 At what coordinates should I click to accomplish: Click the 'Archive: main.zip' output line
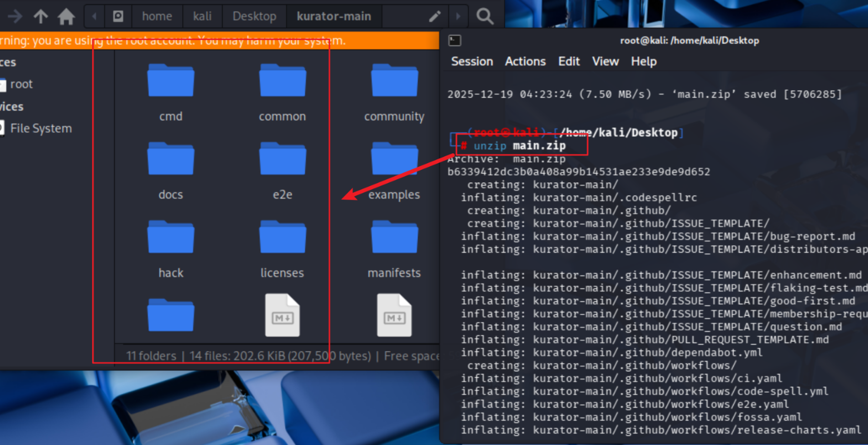click(506, 159)
